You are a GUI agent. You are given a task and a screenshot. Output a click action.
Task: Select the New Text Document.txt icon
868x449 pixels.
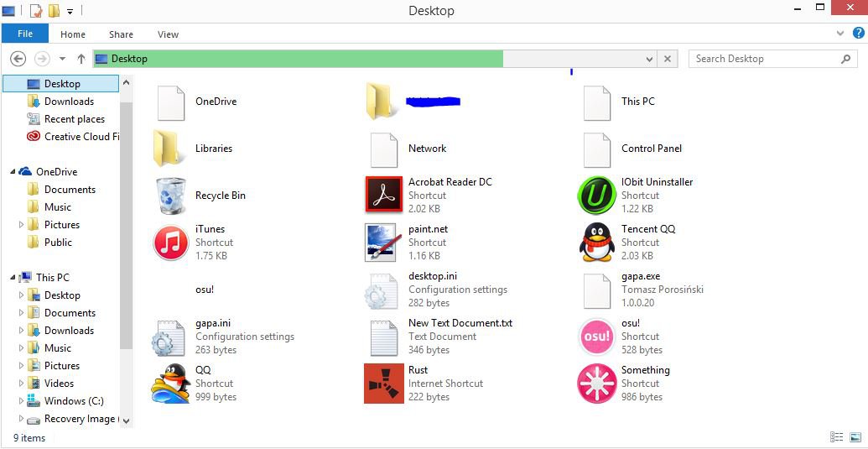[383, 337]
